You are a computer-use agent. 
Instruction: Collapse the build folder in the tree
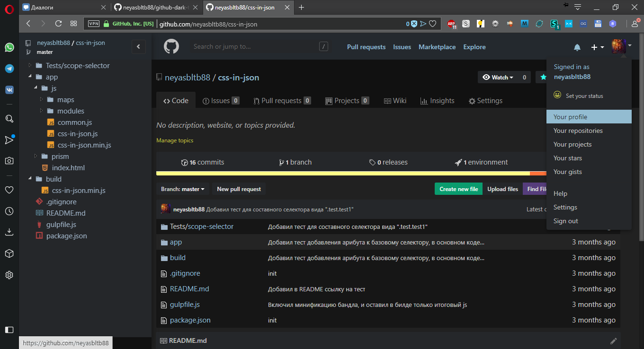pyautogui.click(x=30, y=179)
